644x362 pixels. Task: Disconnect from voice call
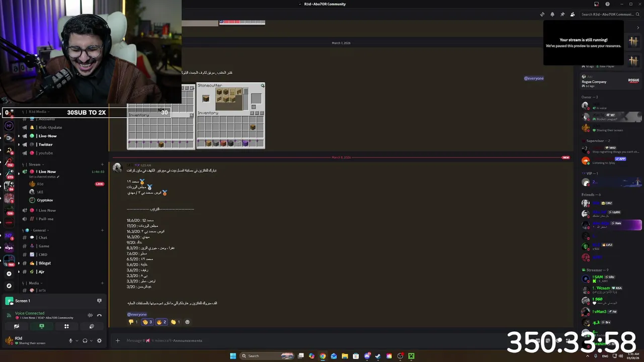tap(99, 315)
